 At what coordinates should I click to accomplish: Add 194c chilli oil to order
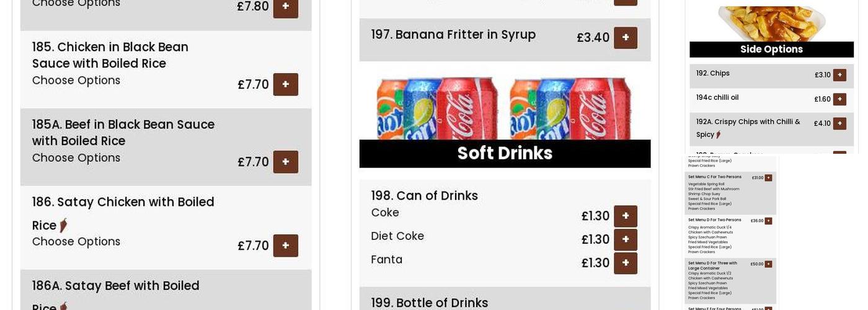[x=839, y=99]
